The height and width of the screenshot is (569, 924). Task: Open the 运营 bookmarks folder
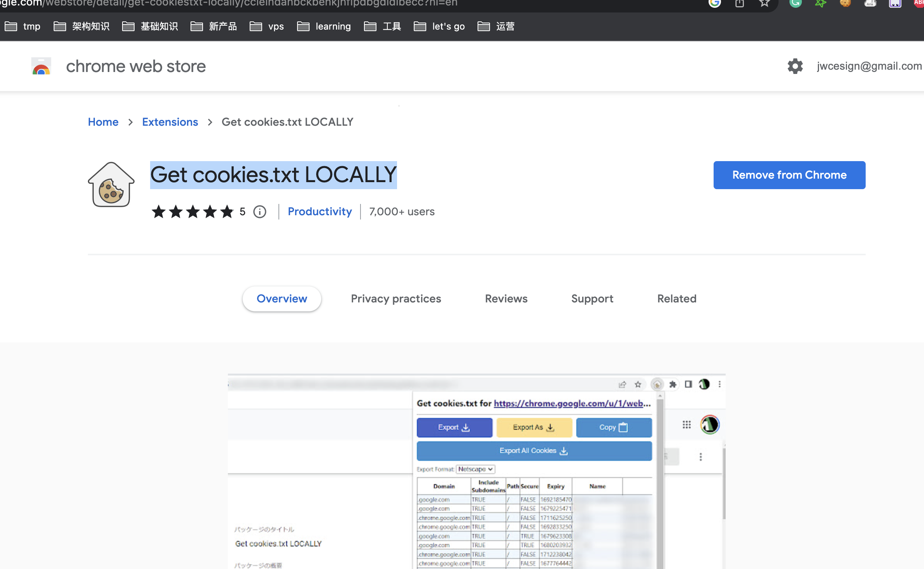click(x=496, y=26)
